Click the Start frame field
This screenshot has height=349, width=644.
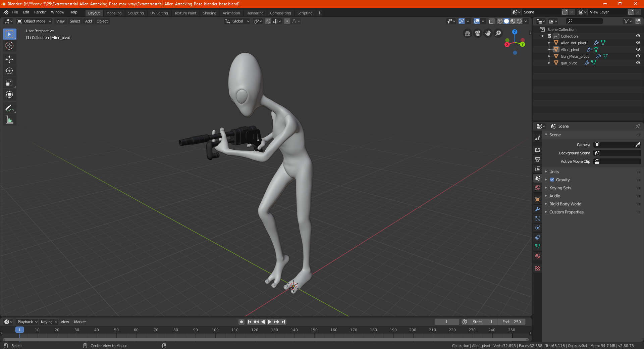(x=483, y=322)
